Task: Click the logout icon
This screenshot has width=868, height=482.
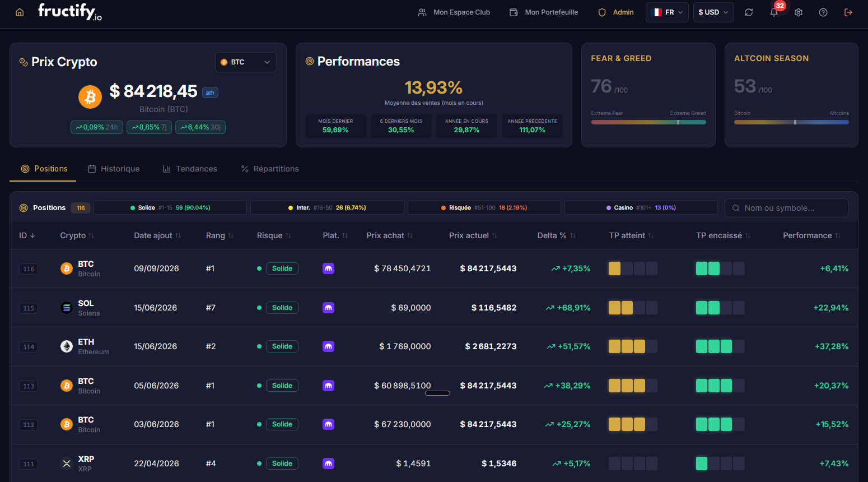Action: [x=848, y=12]
